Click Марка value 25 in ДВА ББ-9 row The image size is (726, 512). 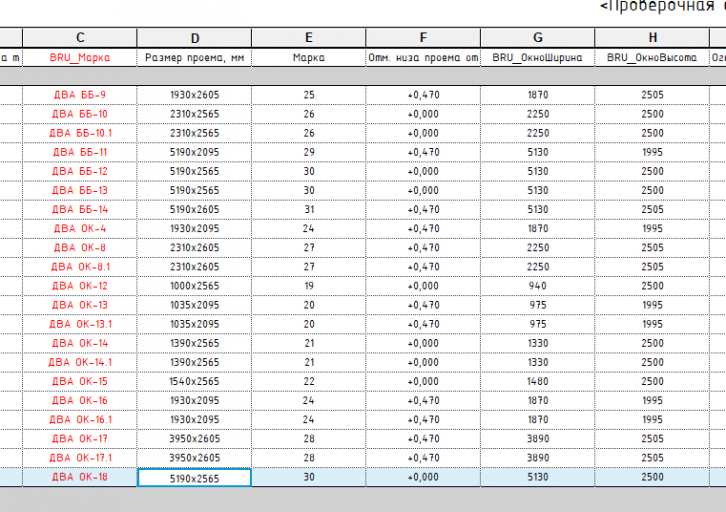pos(309,95)
